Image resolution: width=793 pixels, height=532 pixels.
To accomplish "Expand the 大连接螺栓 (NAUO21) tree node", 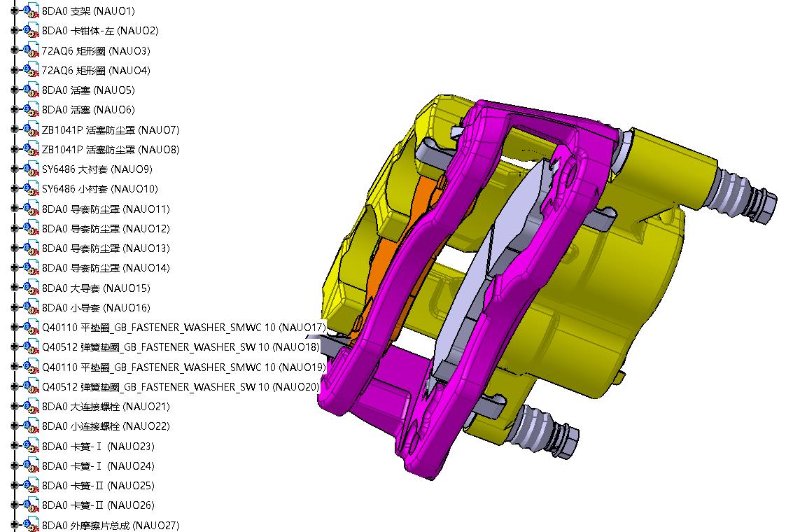I will pos(14,407).
